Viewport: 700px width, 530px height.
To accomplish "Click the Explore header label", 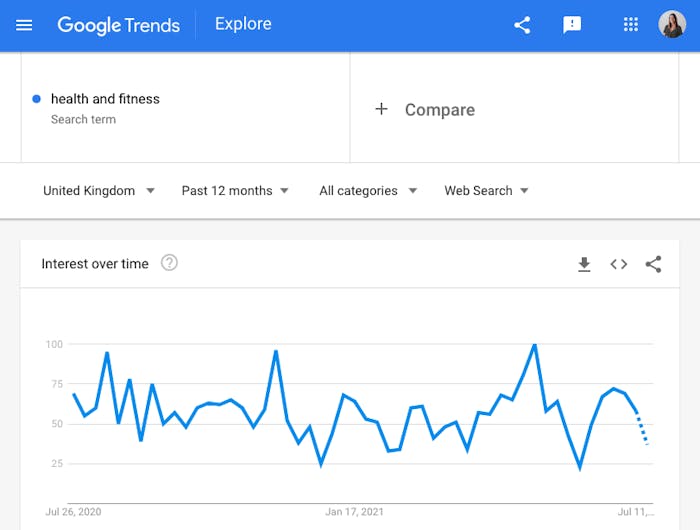I will 243,24.
